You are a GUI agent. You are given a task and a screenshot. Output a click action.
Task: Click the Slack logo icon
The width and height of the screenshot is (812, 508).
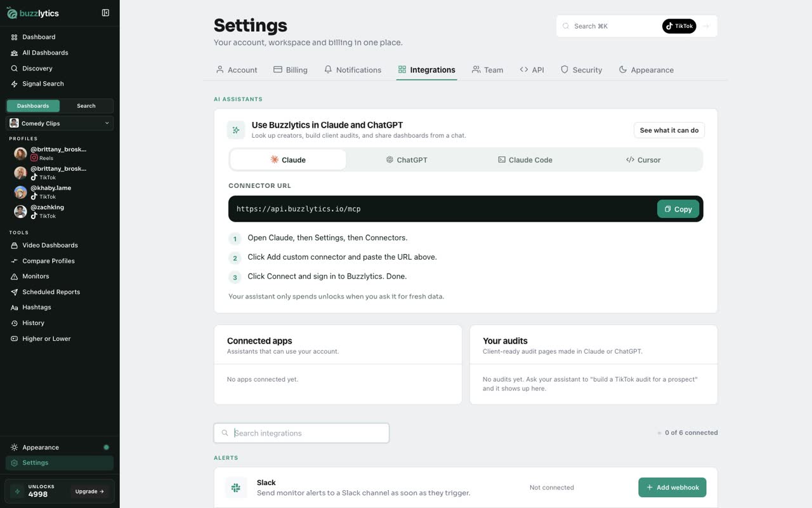(x=236, y=488)
